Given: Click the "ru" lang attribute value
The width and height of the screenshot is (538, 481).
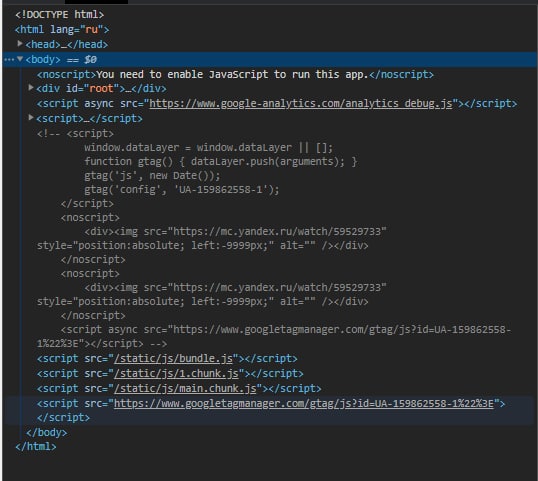Looking at the screenshot, I should 92,30.
